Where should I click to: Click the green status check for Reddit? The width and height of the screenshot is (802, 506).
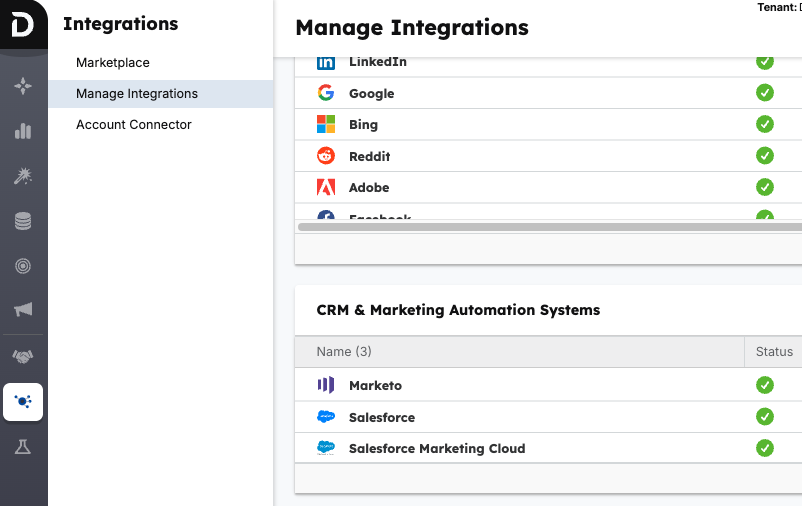pos(765,155)
